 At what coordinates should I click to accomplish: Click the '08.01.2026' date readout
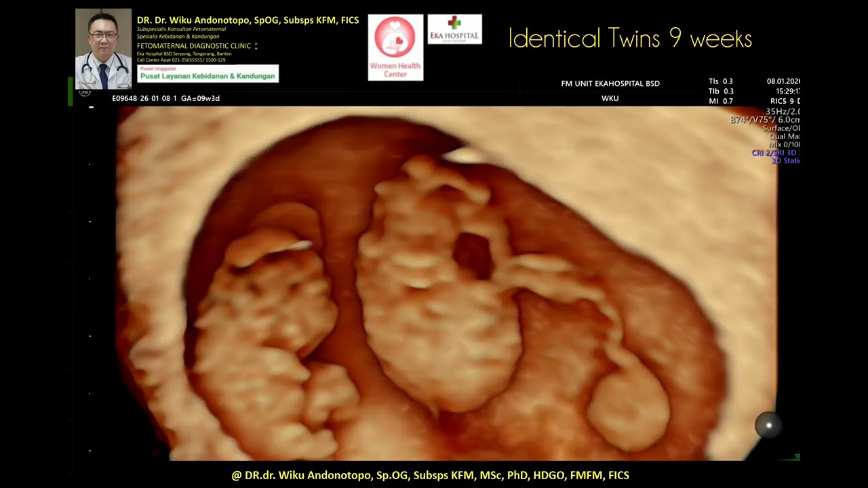[x=783, y=81]
